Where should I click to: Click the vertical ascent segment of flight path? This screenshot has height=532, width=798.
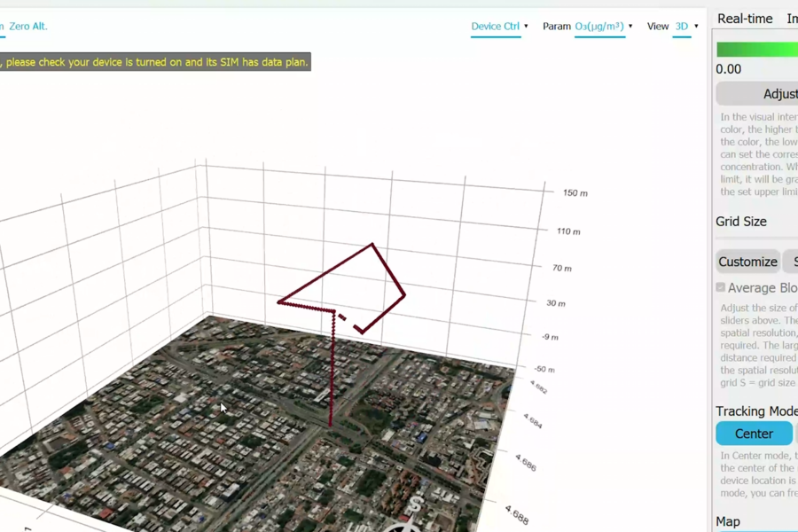click(x=332, y=372)
